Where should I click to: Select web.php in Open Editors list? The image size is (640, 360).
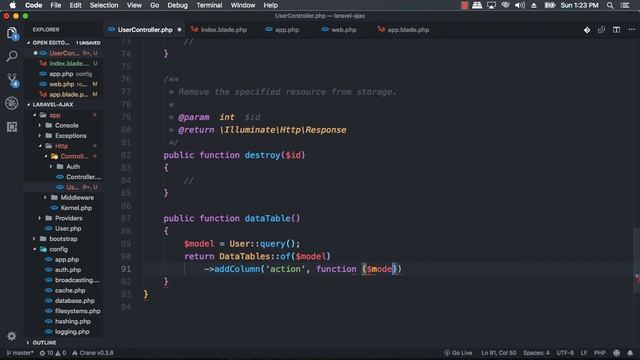pos(64,84)
